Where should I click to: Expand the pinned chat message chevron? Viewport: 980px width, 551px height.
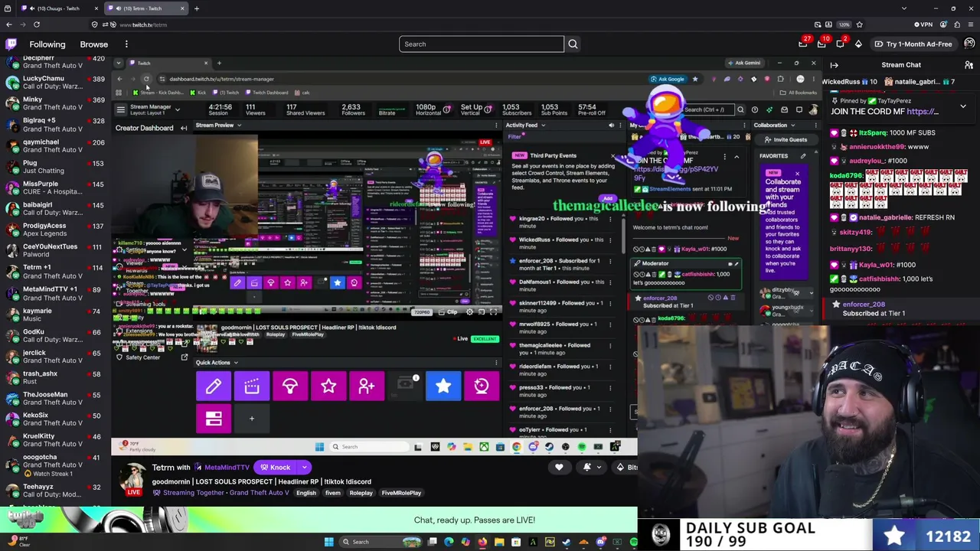963,106
